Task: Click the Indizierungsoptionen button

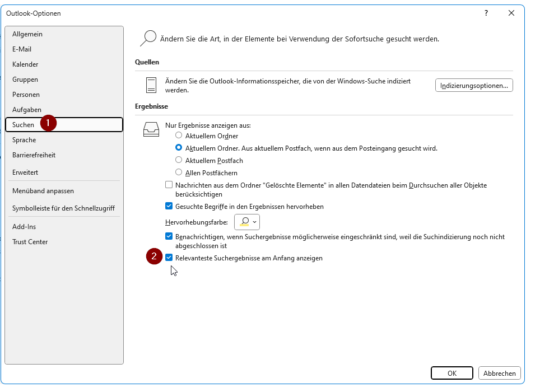Action: [x=474, y=85]
